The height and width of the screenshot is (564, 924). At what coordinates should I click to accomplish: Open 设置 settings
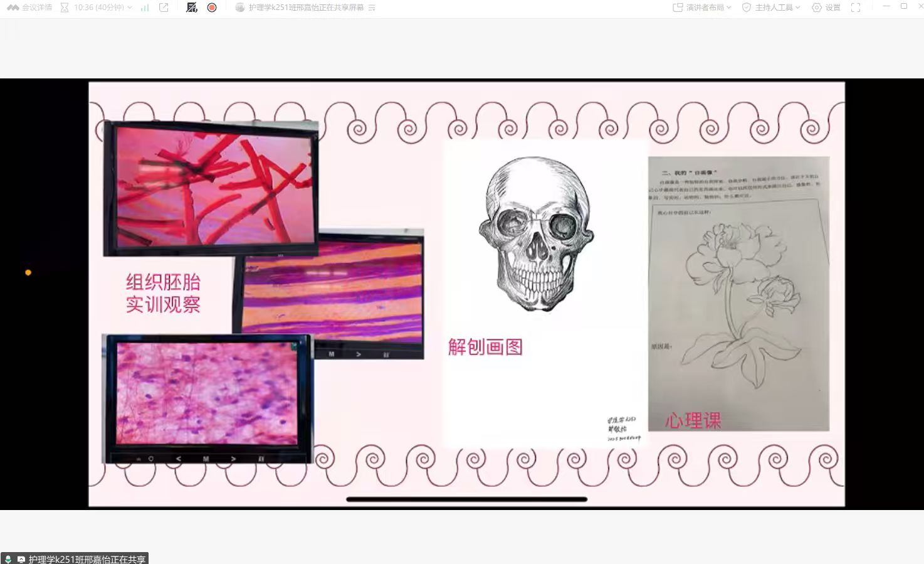tap(826, 8)
